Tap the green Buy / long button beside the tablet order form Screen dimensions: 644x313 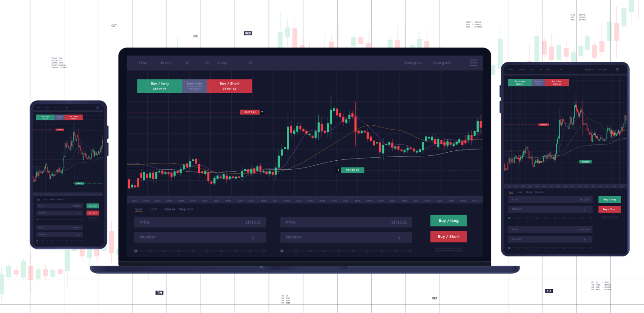coord(609,199)
